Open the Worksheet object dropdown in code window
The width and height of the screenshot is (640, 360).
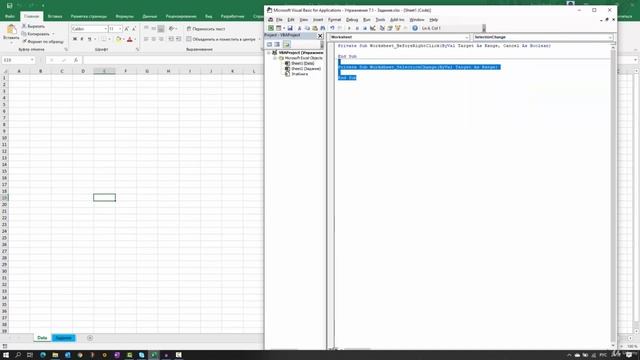click(x=467, y=37)
